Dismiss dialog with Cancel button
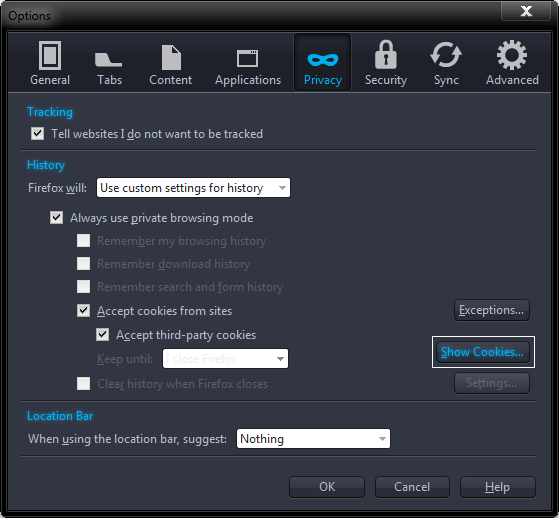Screen dimensions: 559x518 point(412,487)
